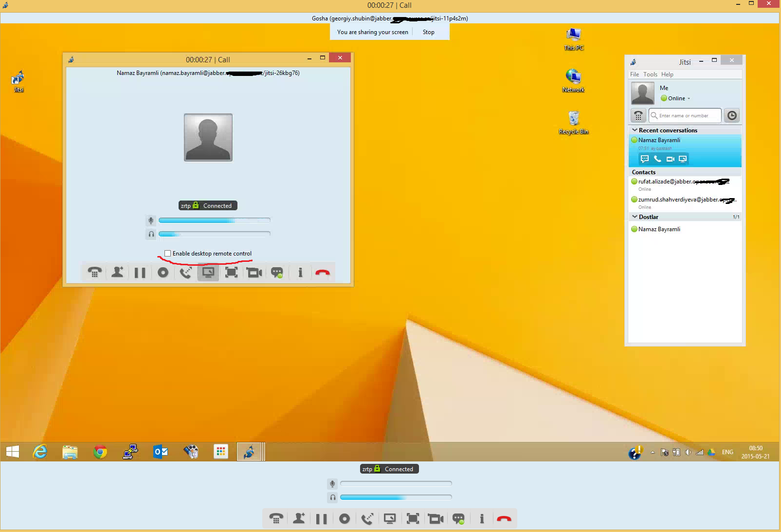
Task: Open Tools menu in Jitsi window
Action: pyautogui.click(x=650, y=74)
